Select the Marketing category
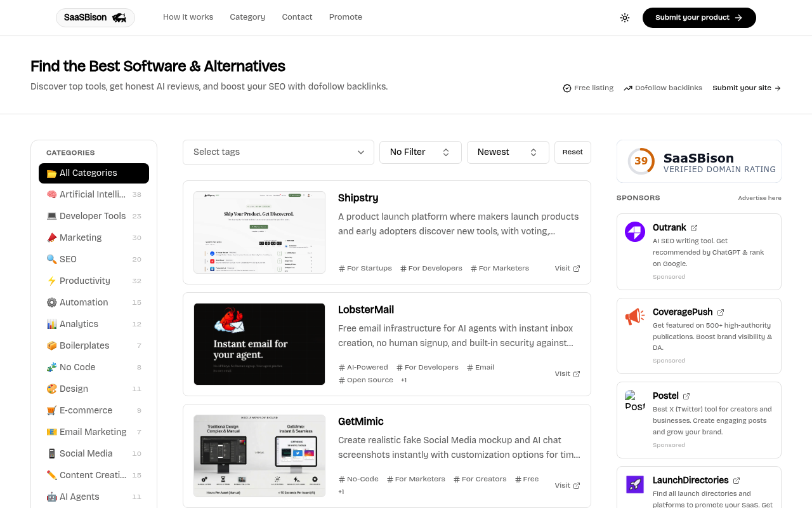 [x=94, y=237]
